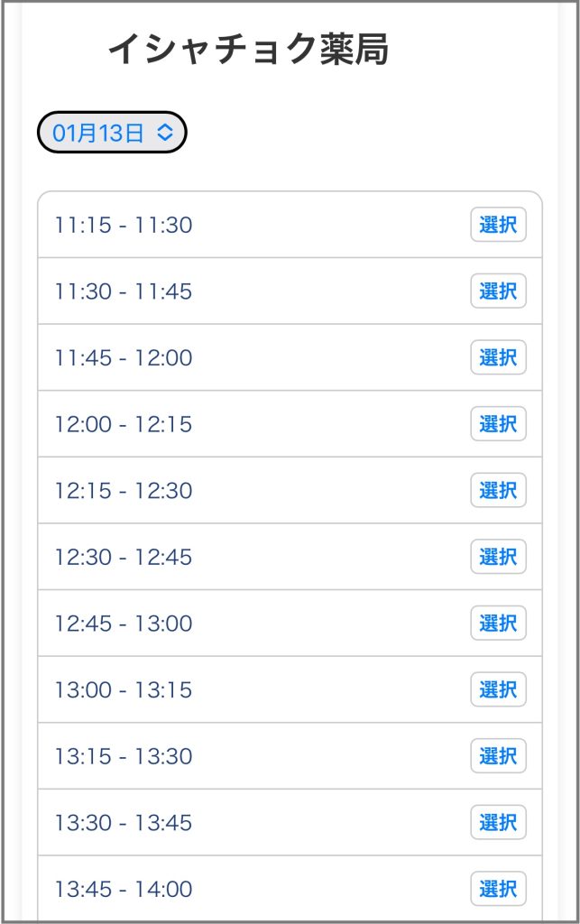Click the イシャチョク薬局 page title
The width and height of the screenshot is (580, 924).
[x=248, y=50]
